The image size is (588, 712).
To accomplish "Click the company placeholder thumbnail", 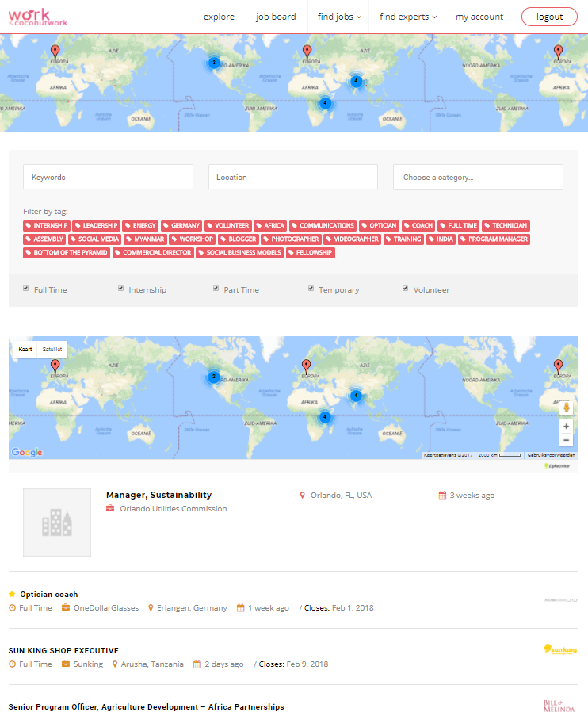I will [x=57, y=523].
